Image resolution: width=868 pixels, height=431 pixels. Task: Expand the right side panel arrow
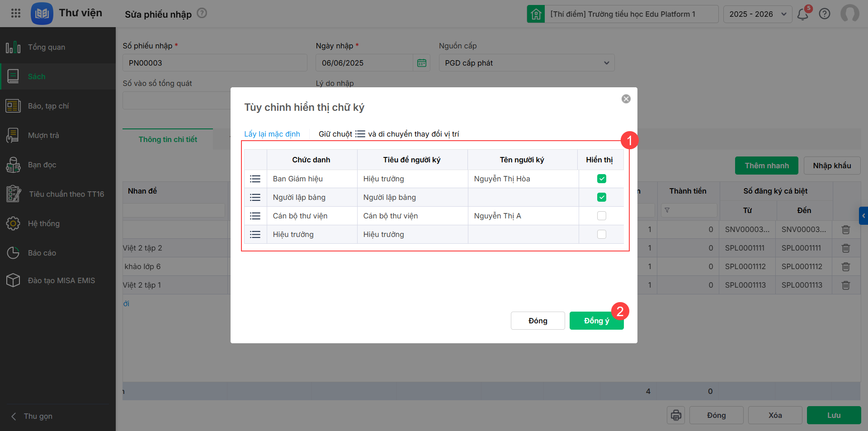[863, 216]
